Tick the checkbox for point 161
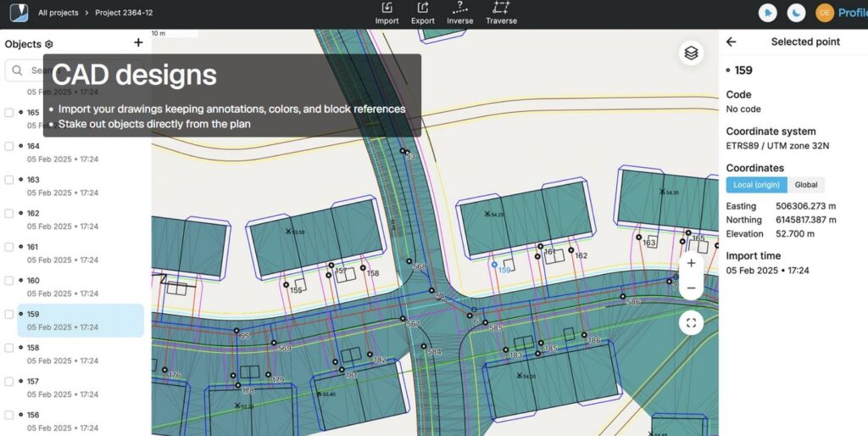 coord(9,247)
